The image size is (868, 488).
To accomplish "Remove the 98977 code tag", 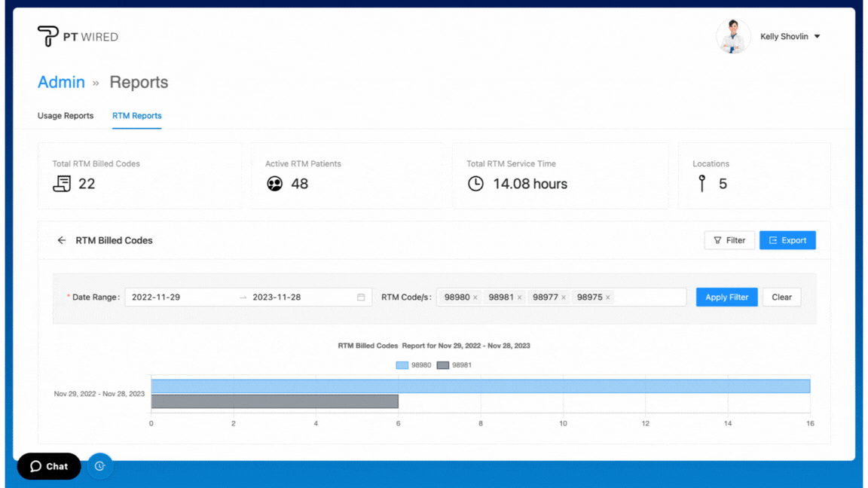I will coord(564,297).
